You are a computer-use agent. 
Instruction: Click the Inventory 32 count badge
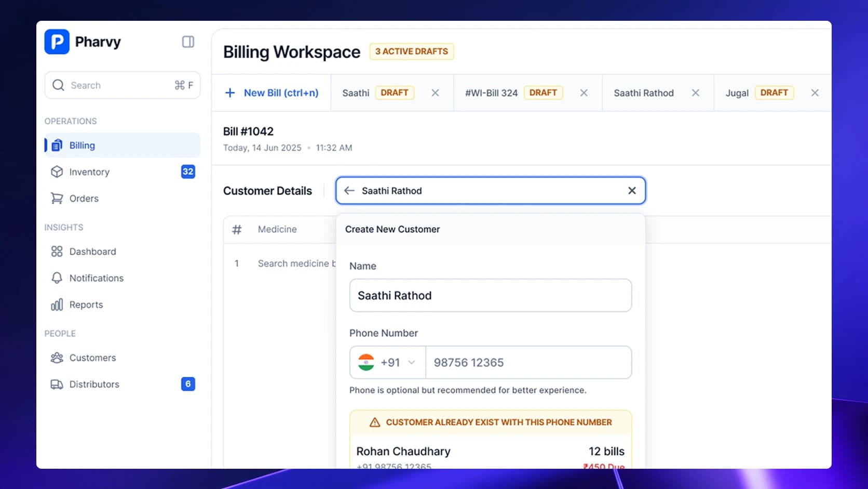188,171
